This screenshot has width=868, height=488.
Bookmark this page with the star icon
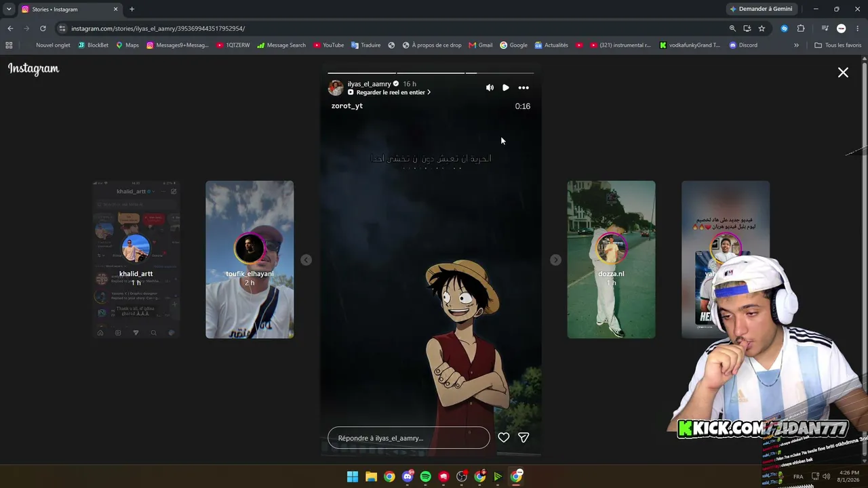coord(762,28)
